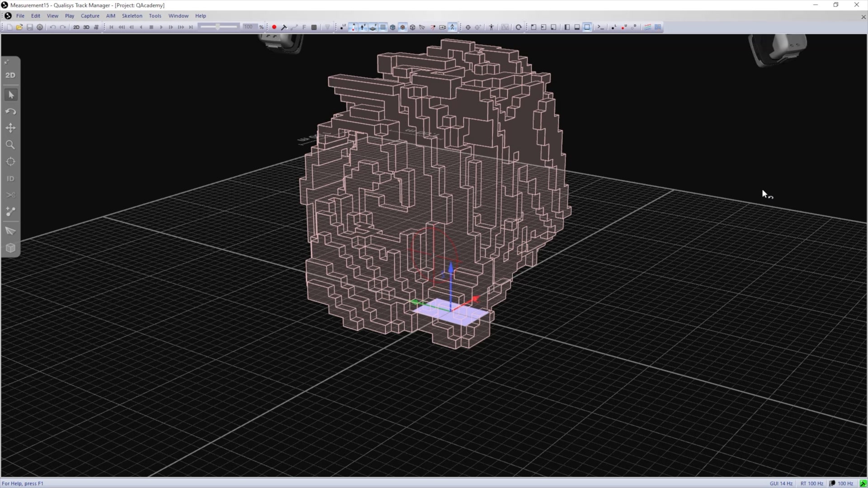Open the Skeleton menu

click(132, 16)
